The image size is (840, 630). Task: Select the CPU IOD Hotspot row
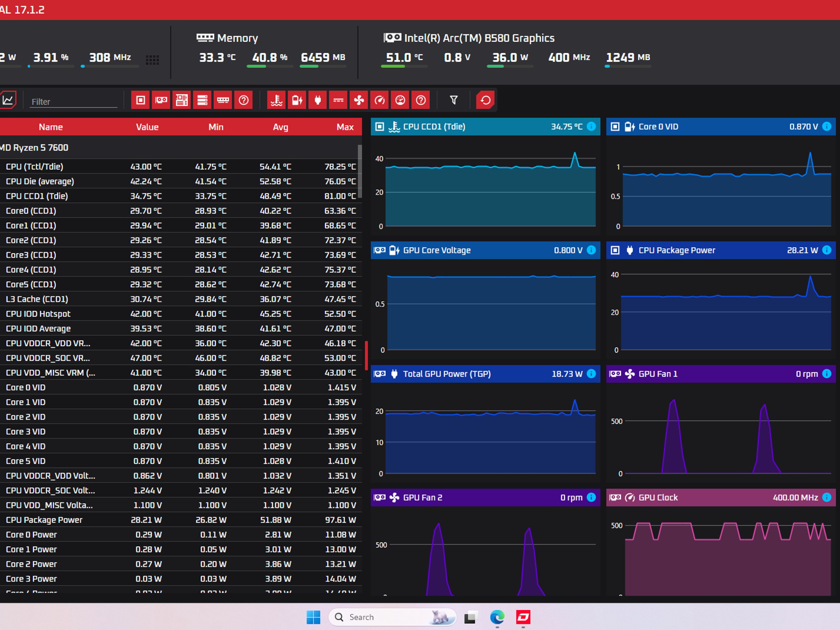(x=179, y=314)
